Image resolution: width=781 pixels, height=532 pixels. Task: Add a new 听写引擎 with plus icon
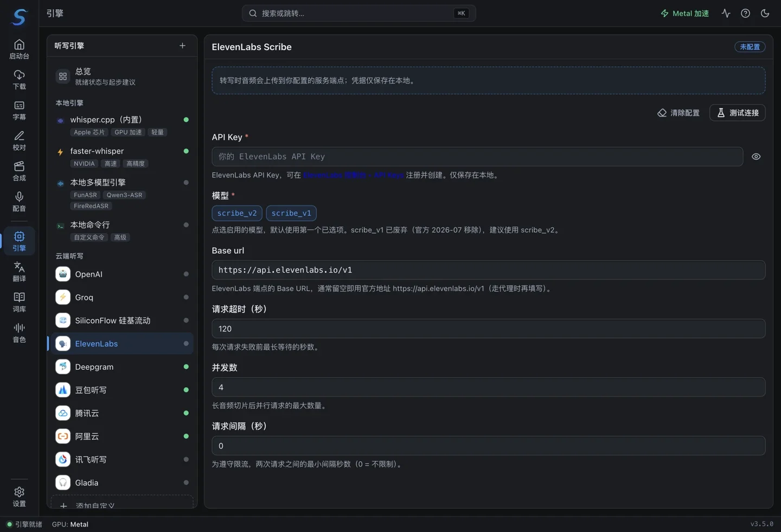point(182,46)
